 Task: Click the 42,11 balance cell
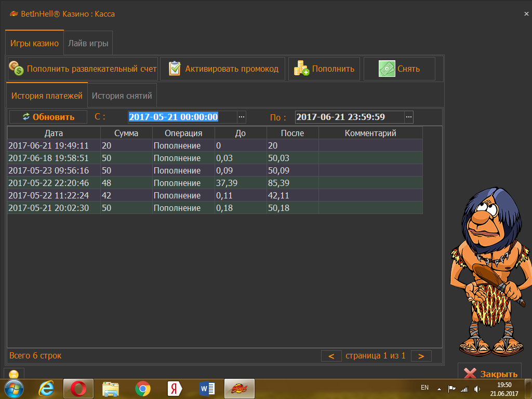coord(292,195)
